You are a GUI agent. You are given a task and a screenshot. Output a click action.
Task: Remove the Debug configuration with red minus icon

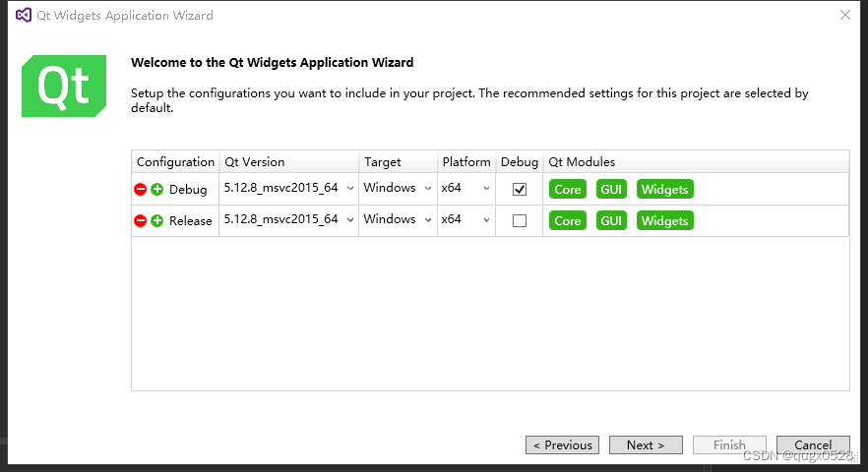click(140, 189)
